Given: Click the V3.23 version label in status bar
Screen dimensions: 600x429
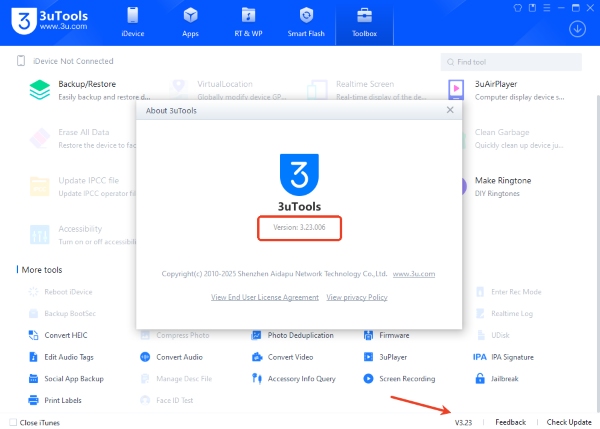Looking at the screenshot, I should (463, 422).
